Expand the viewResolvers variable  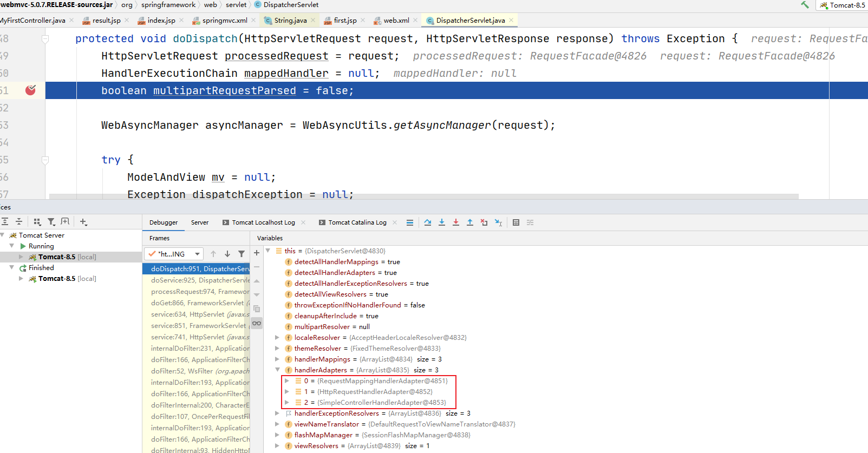coord(277,446)
